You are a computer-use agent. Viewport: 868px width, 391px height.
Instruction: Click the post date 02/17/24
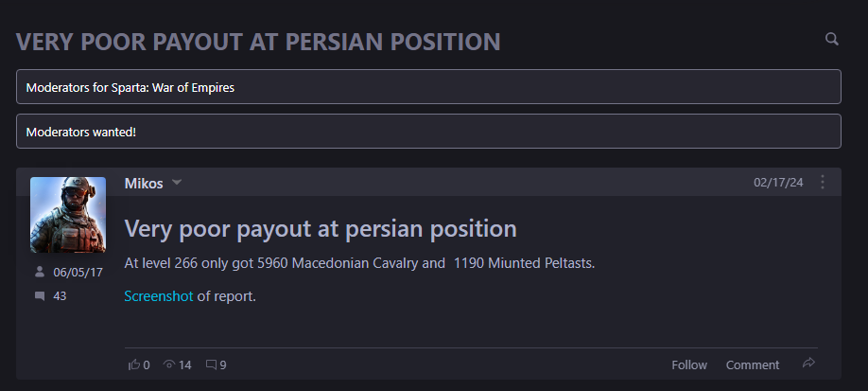coord(778,182)
